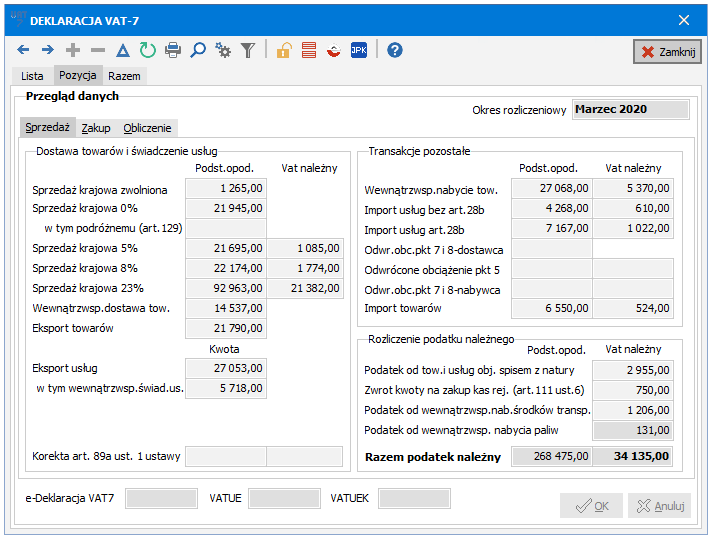
Task: Switch to the Lista tab
Action: [x=32, y=76]
